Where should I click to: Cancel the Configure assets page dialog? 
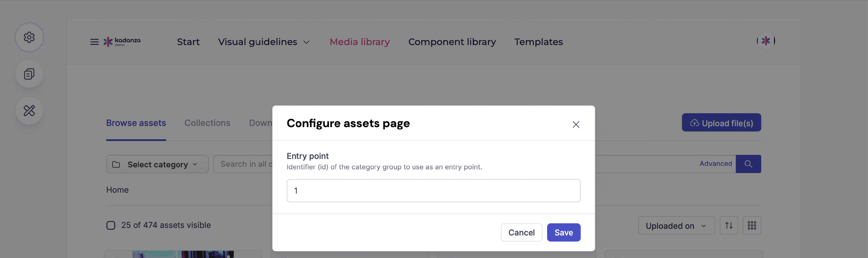pos(521,232)
